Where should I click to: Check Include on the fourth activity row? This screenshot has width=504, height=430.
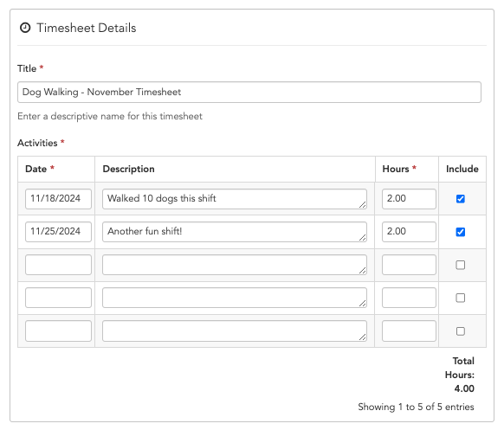tap(461, 298)
